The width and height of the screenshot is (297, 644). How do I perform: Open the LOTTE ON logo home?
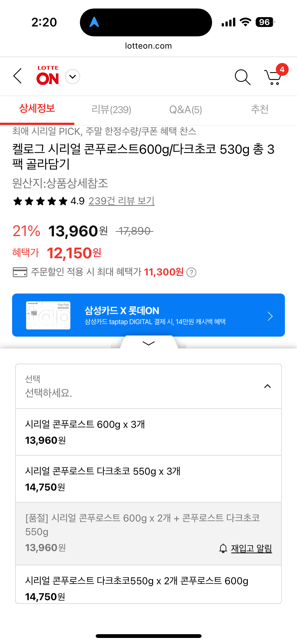tap(48, 76)
